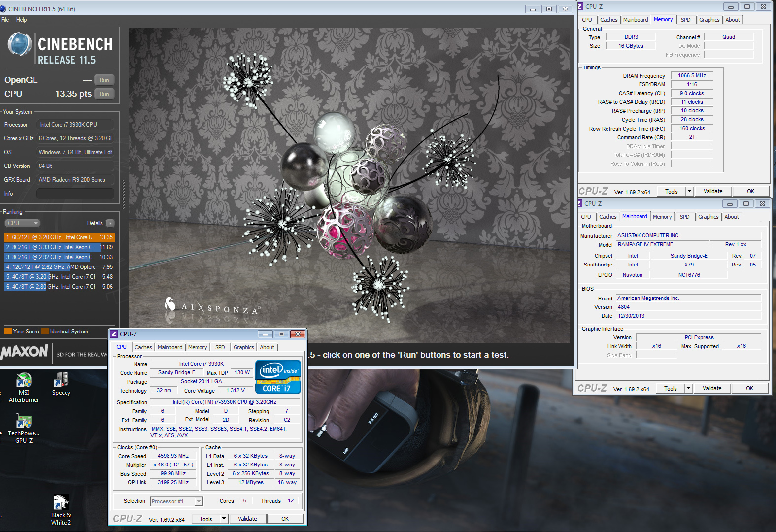Click CPU-Z Z icon in front window title bar
Screen dimensions: 776x532
tap(114, 334)
